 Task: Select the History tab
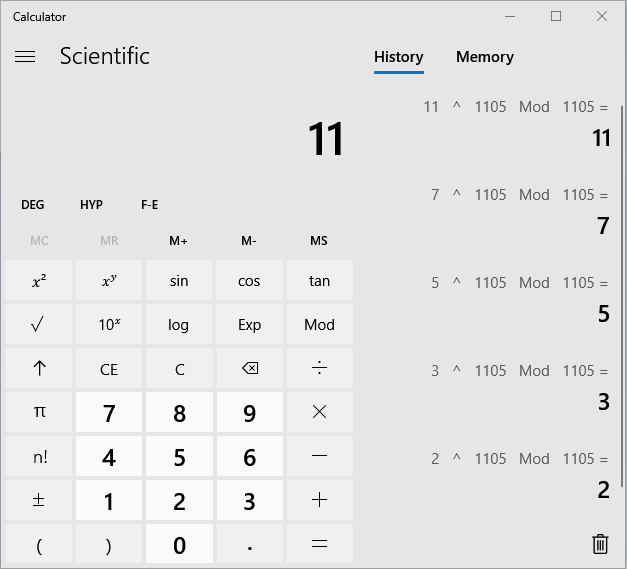(x=398, y=57)
